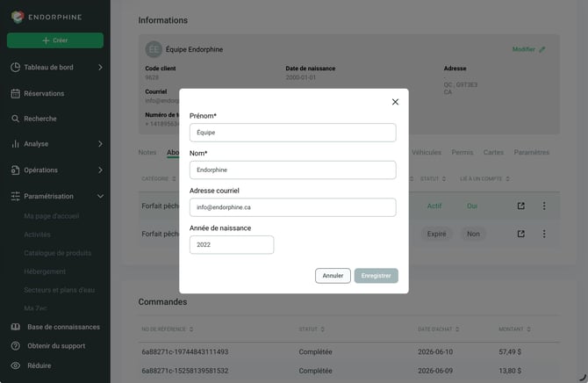This screenshot has height=383, width=588.
Task: Click the Actif status badge
Action: pos(434,206)
